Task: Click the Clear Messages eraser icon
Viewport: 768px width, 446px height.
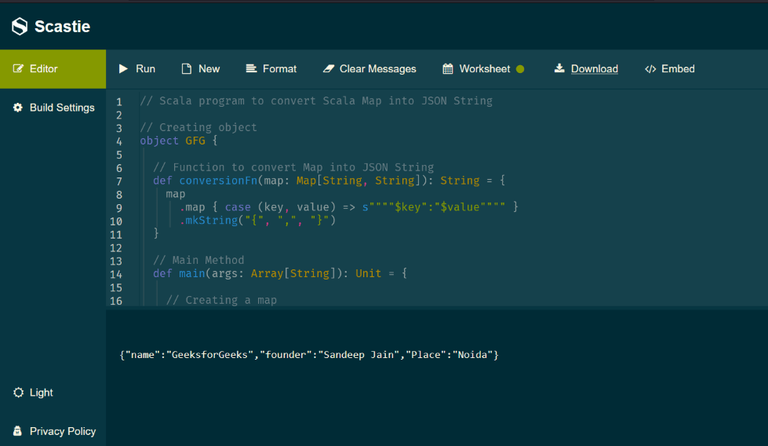Action: (x=328, y=69)
